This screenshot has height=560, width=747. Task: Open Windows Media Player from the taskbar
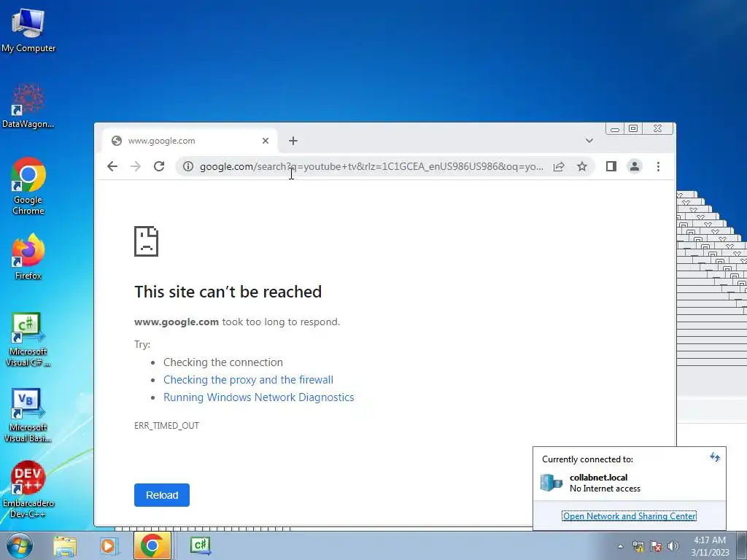click(108, 545)
